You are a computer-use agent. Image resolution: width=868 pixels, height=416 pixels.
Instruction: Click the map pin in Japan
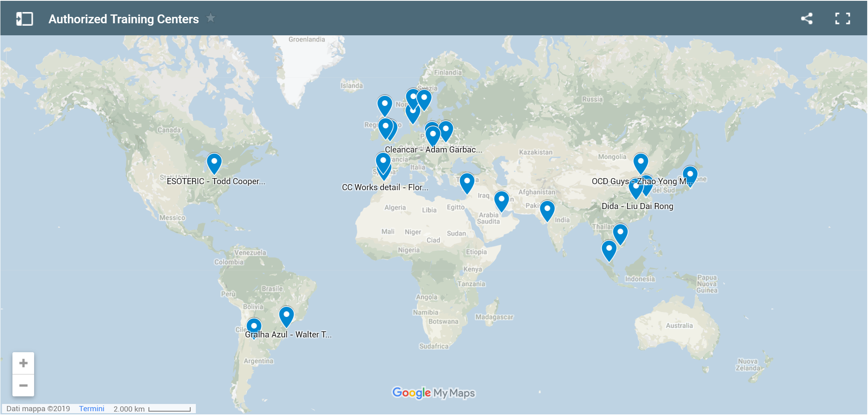pos(690,175)
